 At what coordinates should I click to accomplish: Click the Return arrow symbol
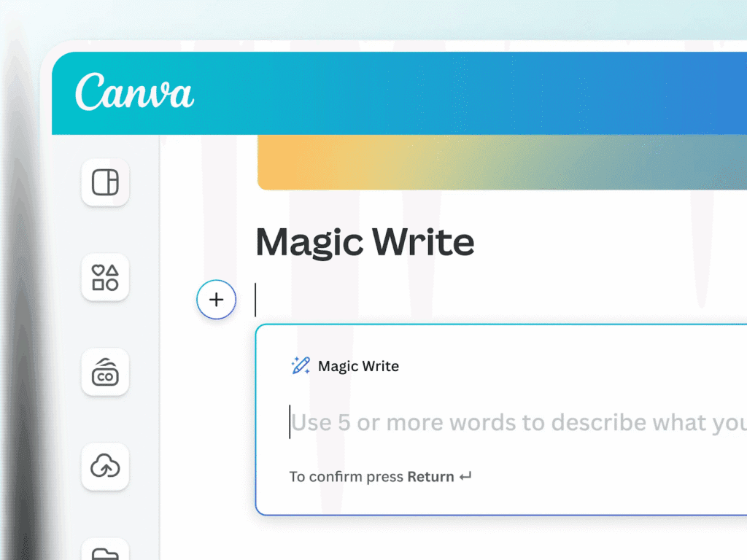(465, 477)
